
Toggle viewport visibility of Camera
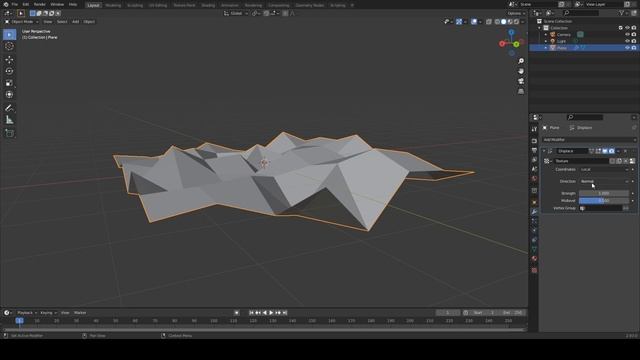tap(627, 35)
